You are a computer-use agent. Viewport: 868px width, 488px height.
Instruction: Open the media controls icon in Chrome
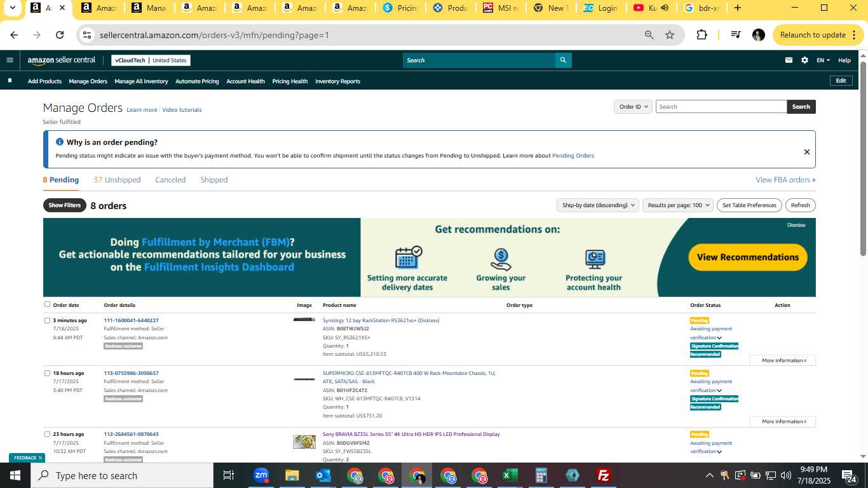click(x=735, y=35)
